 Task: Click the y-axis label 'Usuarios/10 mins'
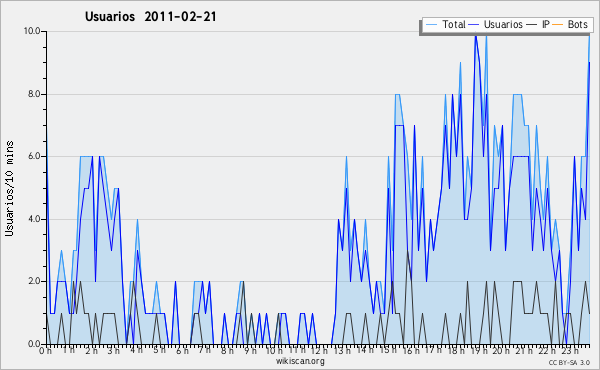tap(9, 188)
